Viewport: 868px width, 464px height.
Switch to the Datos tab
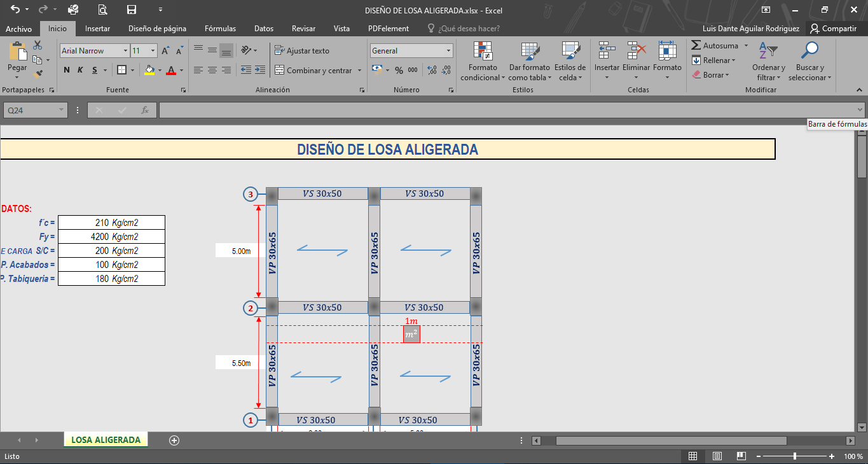pyautogui.click(x=264, y=28)
